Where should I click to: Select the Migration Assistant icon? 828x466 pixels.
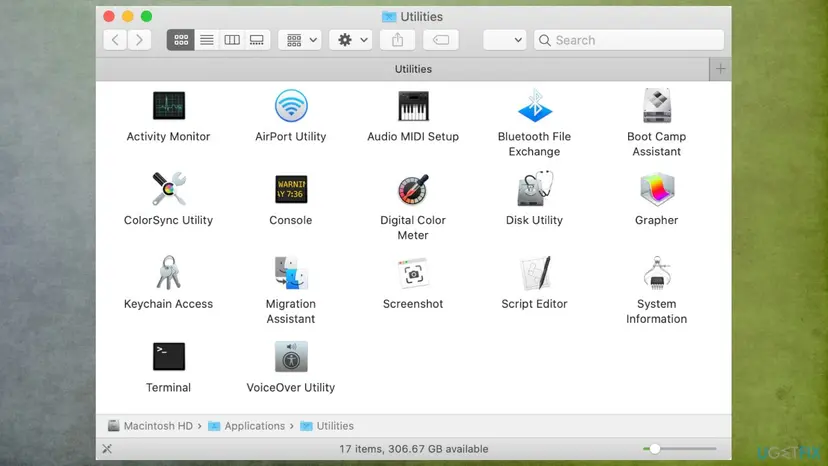291,273
